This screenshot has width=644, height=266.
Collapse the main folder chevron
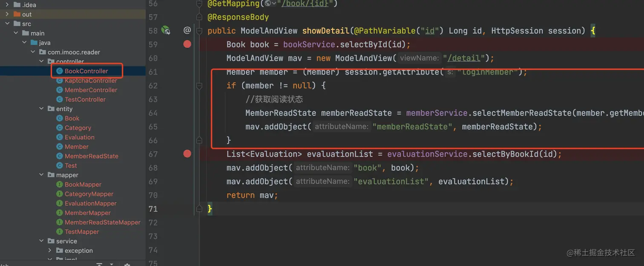(x=16, y=33)
